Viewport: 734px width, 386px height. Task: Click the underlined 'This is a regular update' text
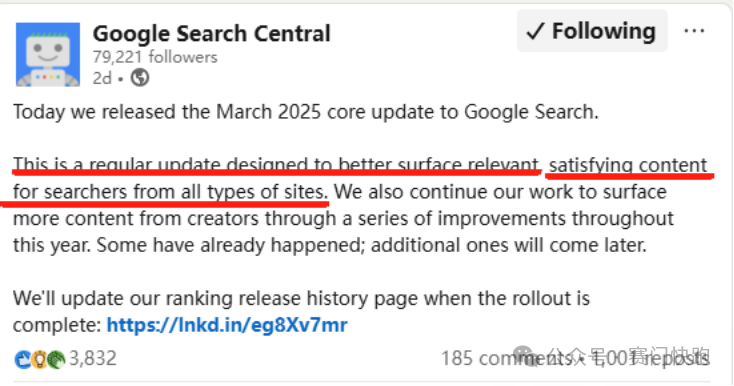tap(116, 165)
